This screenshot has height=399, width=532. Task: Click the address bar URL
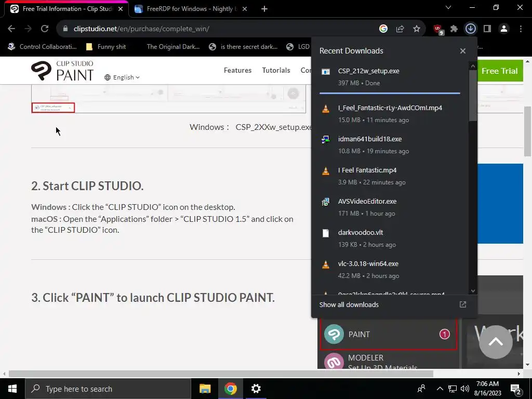click(141, 29)
